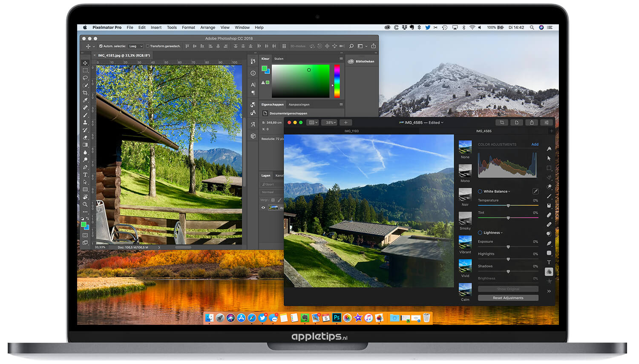Screen dimensions: 639x364
Task: Toggle White Balance adjustment circle
Action: pos(480,192)
